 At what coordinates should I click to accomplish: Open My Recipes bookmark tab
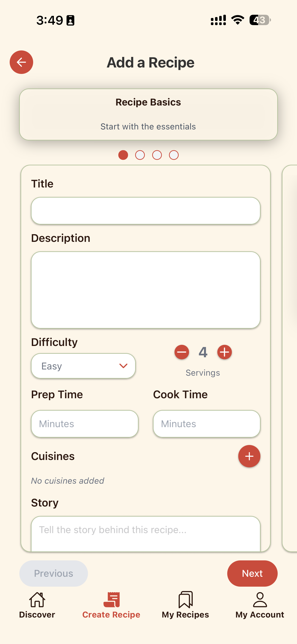click(x=186, y=605)
